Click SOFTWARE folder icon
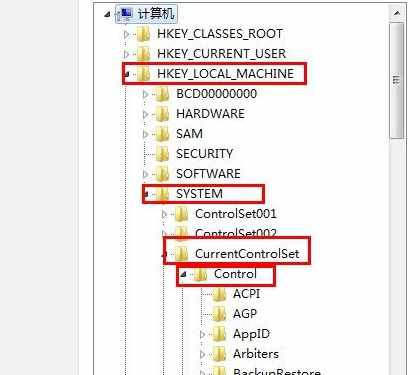This screenshot has height=375, width=420. click(162, 174)
